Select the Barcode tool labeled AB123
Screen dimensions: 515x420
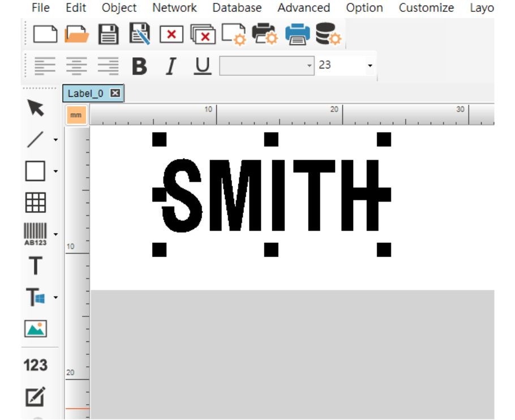[35, 229]
